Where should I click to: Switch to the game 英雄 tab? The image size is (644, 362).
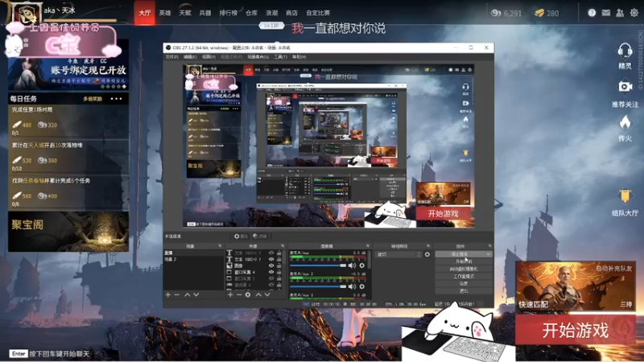165,13
